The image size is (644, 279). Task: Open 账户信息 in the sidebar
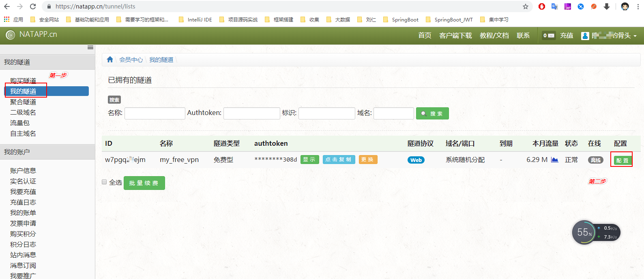point(23,170)
